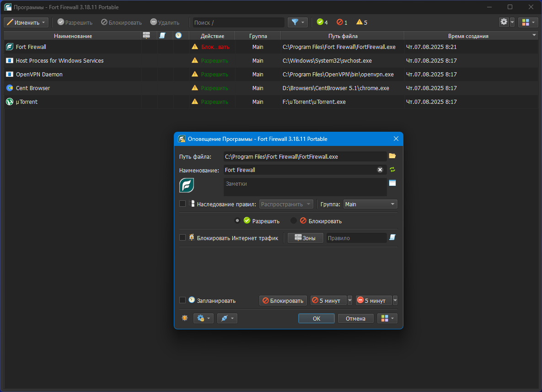
Task: Expand the arrow next to the block-for-5-minutes button
Action: 350,301
